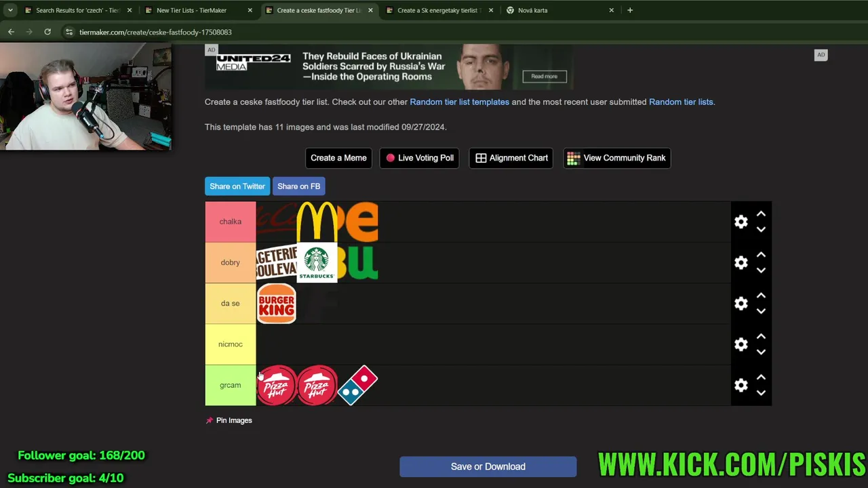Click the green grcam tier label

click(231, 385)
